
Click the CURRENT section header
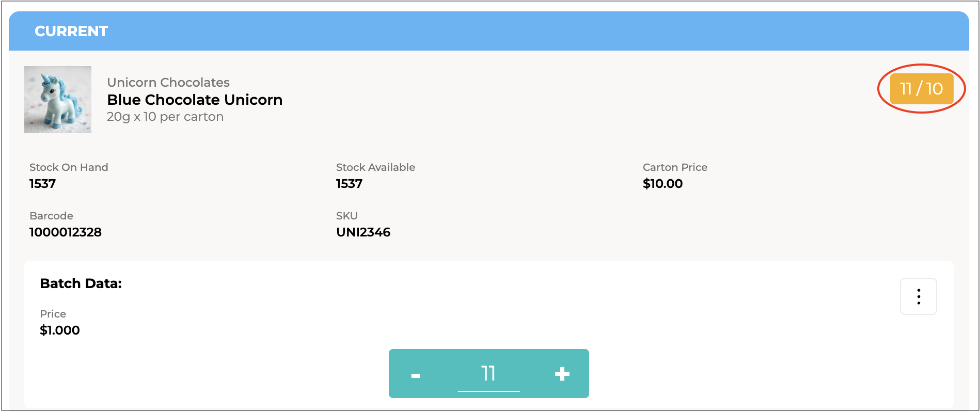(x=71, y=31)
